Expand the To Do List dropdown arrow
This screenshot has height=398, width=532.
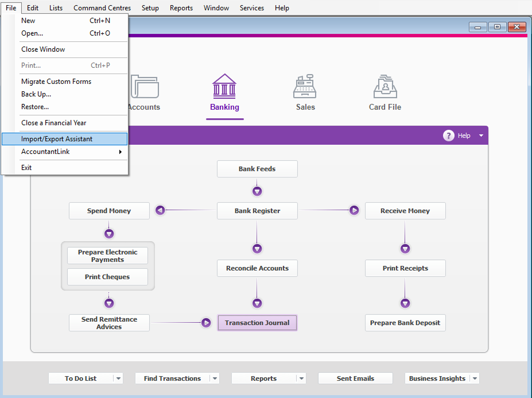coord(118,378)
